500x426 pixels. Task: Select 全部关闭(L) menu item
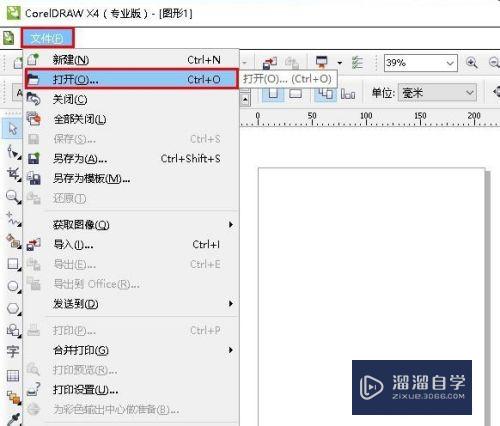coord(131,119)
